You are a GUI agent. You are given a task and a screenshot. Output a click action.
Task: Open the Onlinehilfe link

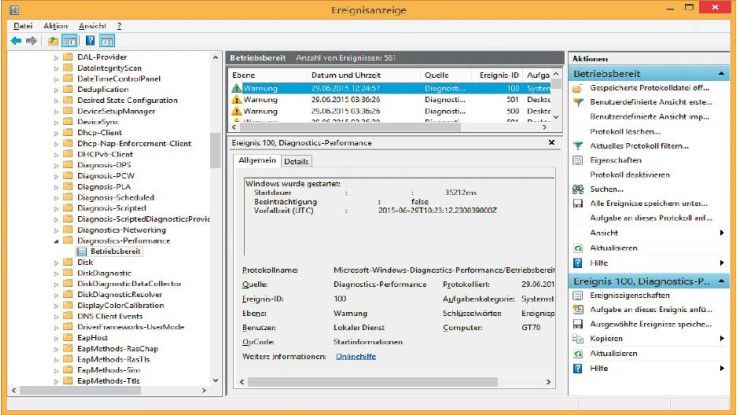(x=355, y=355)
